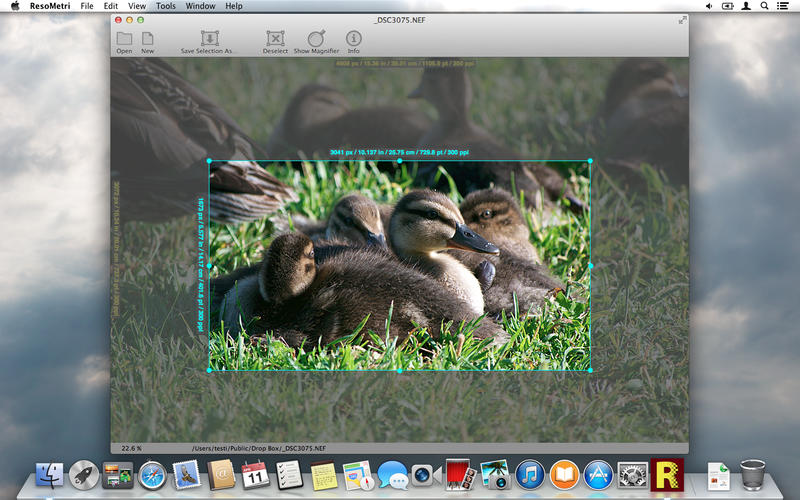
Task: Create a new document with New icon
Action: coord(148,38)
